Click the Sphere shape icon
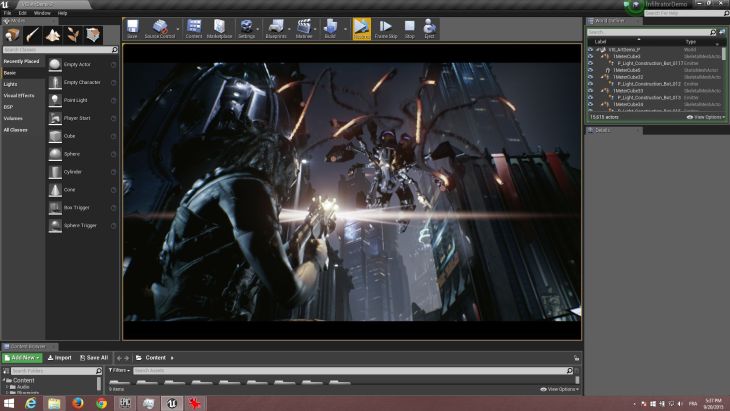This screenshot has height=411, width=730. (x=55, y=154)
